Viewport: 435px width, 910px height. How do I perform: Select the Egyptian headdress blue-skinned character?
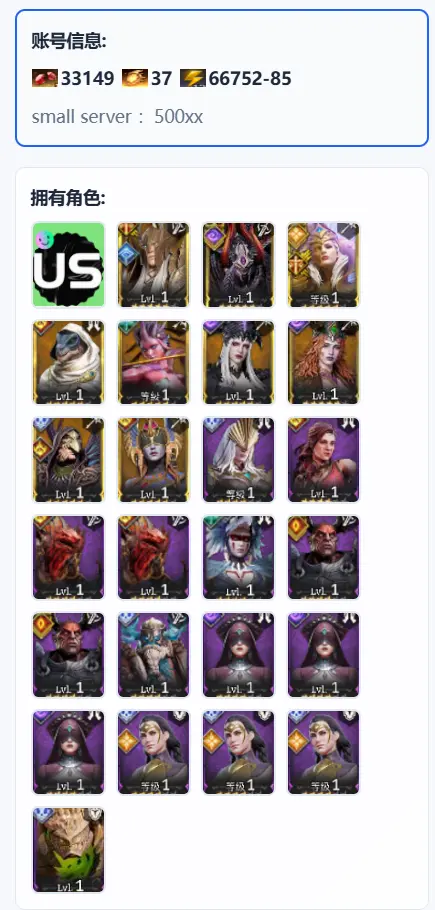(x=154, y=460)
